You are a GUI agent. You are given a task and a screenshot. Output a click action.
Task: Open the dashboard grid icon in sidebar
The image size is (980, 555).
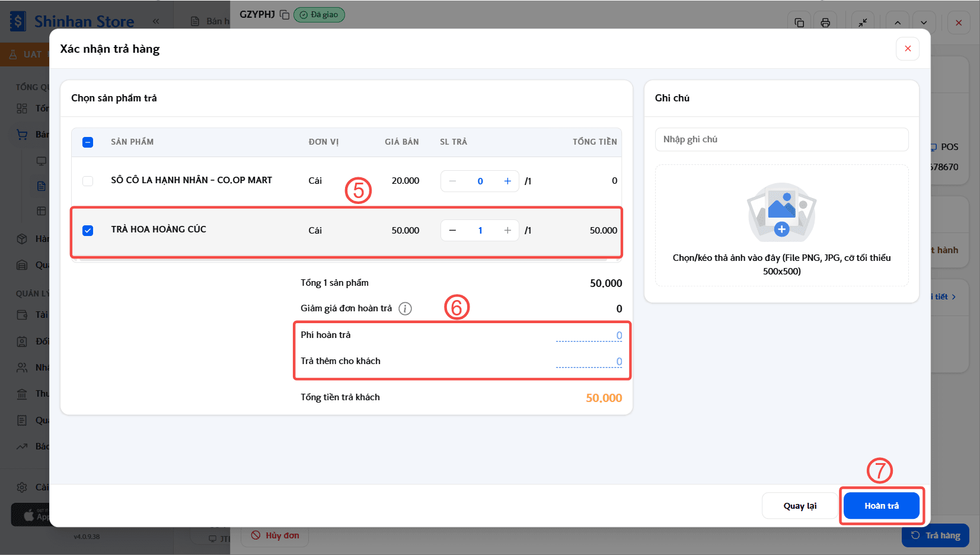[22, 109]
